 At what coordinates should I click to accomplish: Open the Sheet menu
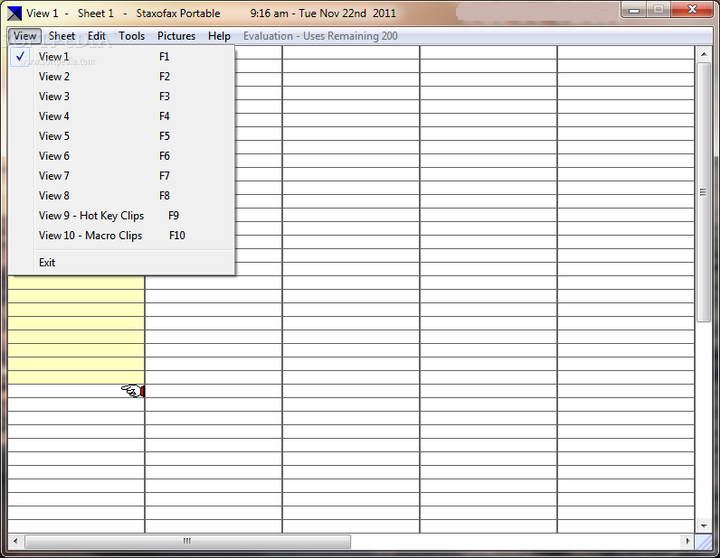pyautogui.click(x=62, y=36)
